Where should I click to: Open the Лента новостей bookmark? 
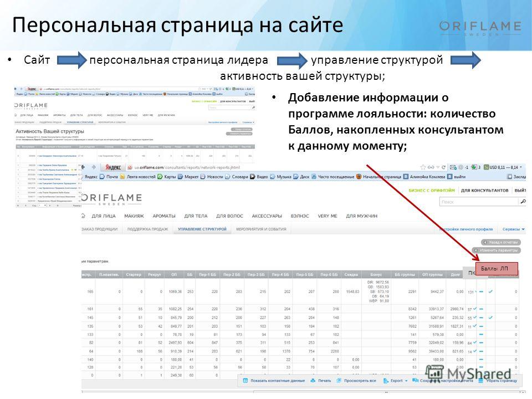[x=137, y=177]
